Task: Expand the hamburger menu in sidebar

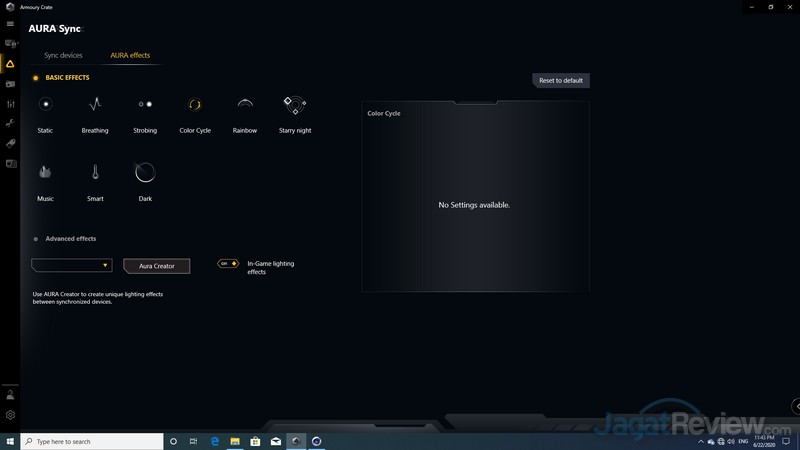Action: (x=10, y=24)
